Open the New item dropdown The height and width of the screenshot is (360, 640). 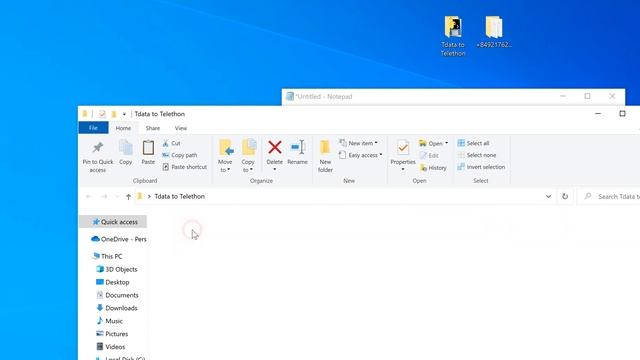[x=358, y=143]
